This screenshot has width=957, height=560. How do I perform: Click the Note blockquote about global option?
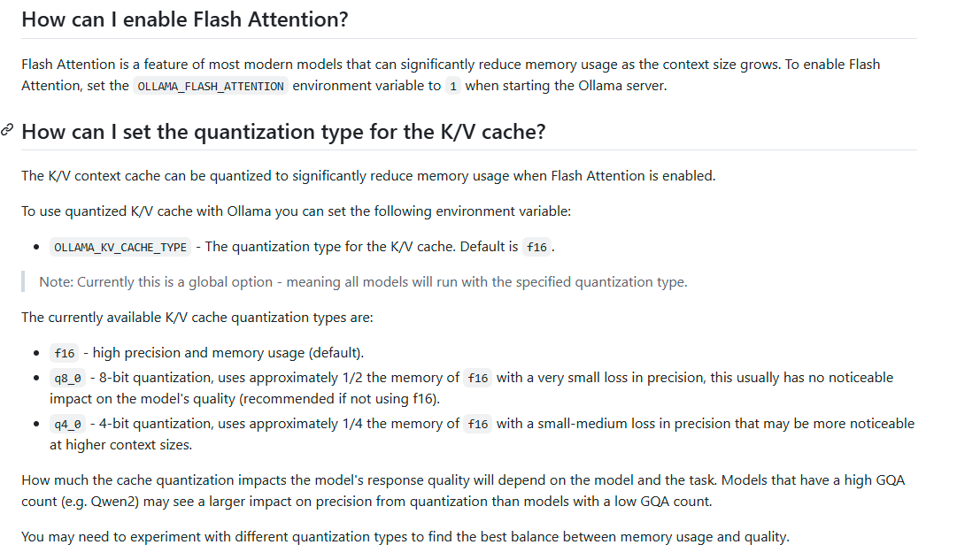click(363, 282)
